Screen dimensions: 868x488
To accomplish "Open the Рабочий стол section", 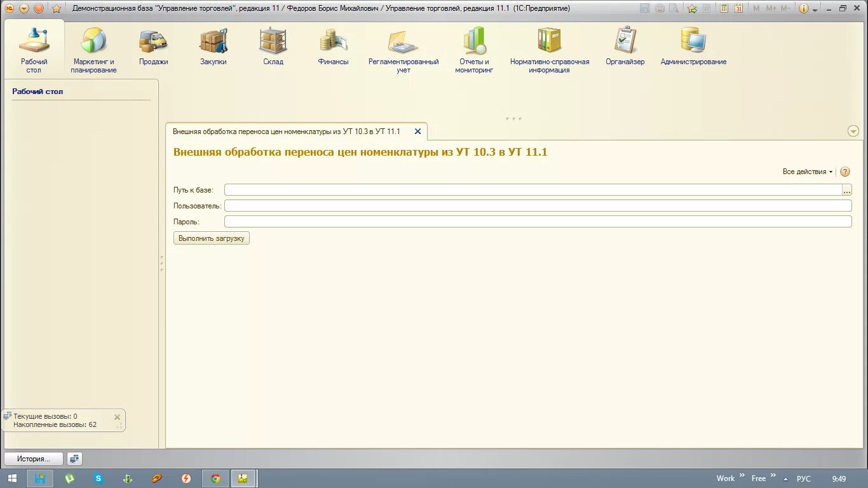I will 34,51.
